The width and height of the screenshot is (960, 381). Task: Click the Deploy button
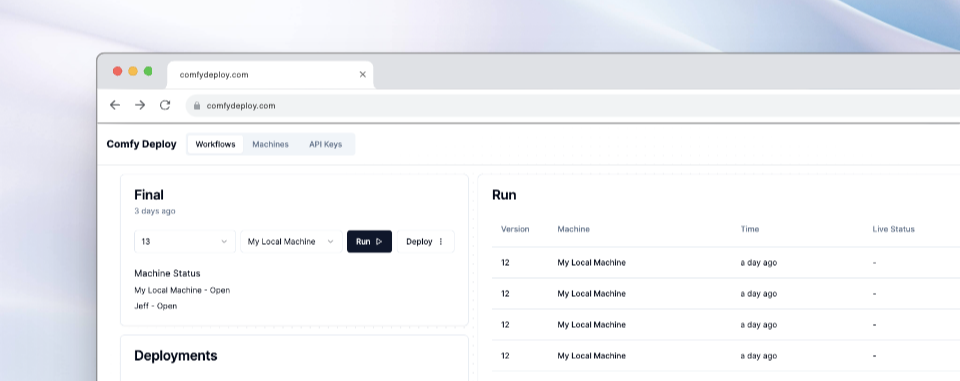(x=419, y=241)
